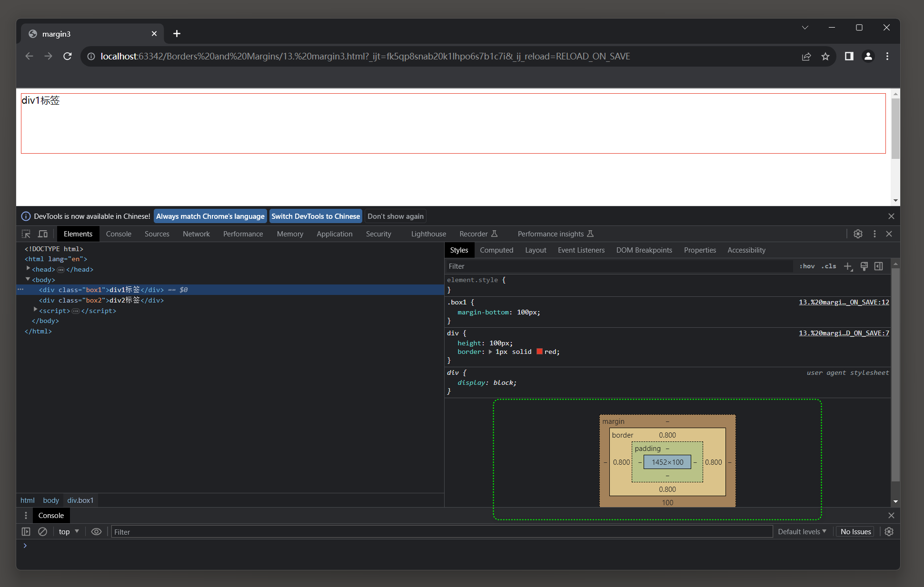Open the Chrome profile icon
This screenshot has height=587, width=924.
pos(868,56)
